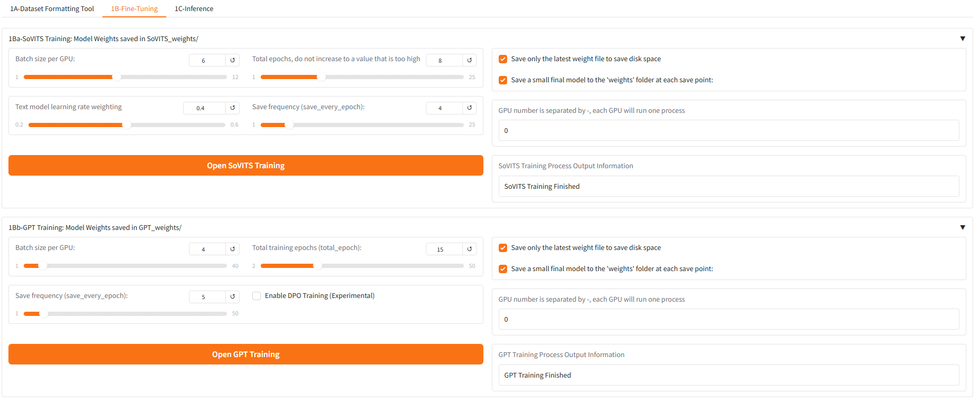The height and width of the screenshot is (404, 980).
Task: Reset text model learning rate weighting
Action: point(233,108)
